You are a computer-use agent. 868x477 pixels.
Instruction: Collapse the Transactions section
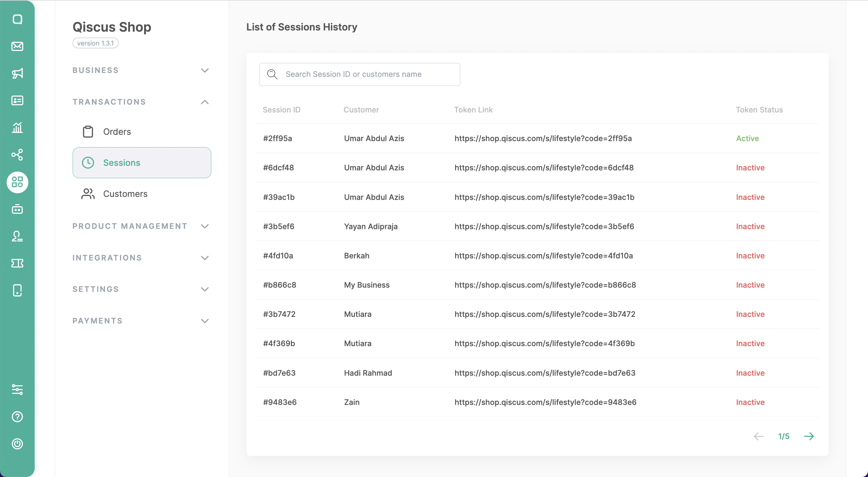point(205,102)
